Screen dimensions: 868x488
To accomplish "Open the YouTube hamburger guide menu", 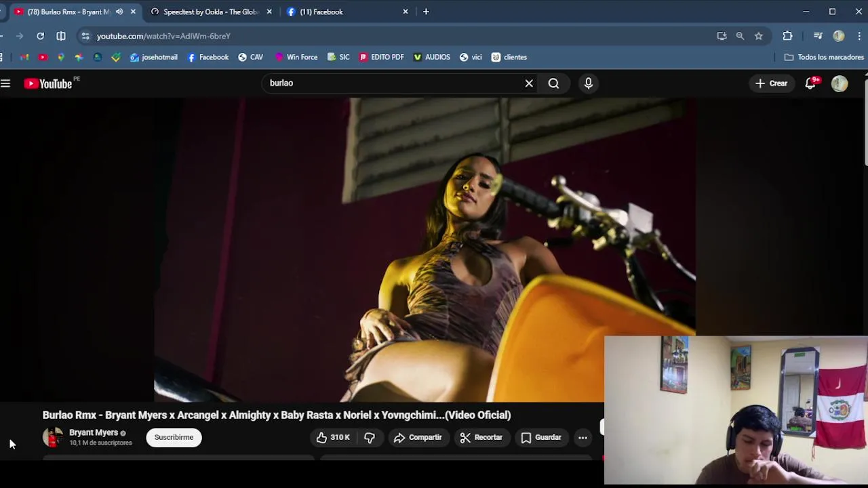I will pyautogui.click(x=5, y=83).
